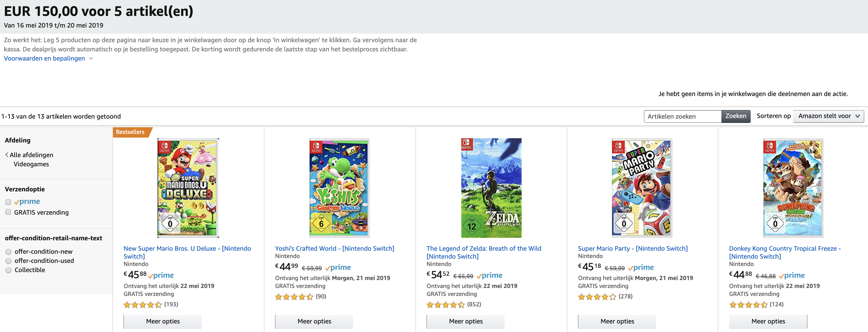
Task: Click the prime logo in Verzendoptie filter
Action: coord(27,202)
